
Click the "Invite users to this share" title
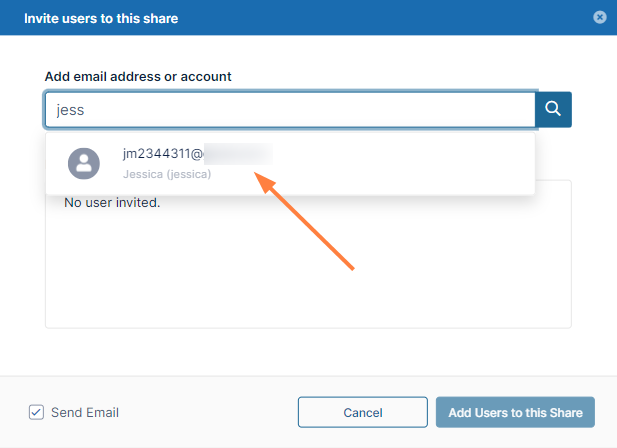tap(101, 18)
